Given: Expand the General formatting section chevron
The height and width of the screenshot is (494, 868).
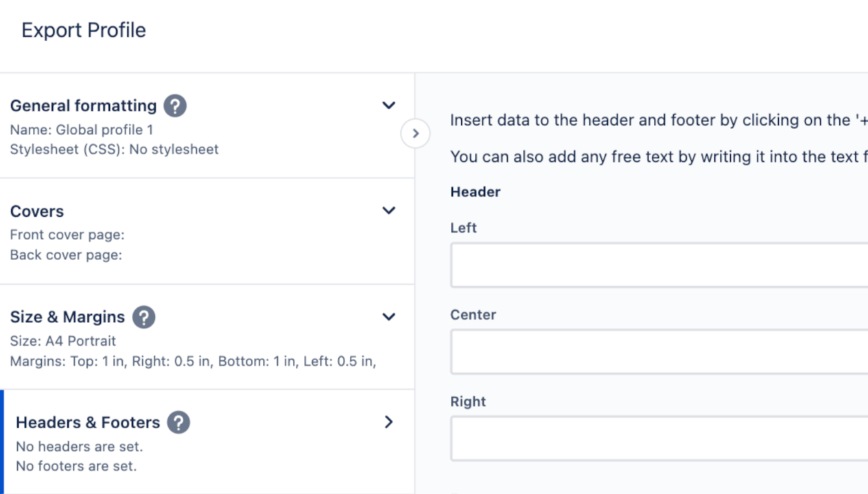Looking at the screenshot, I should (x=388, y=106).
